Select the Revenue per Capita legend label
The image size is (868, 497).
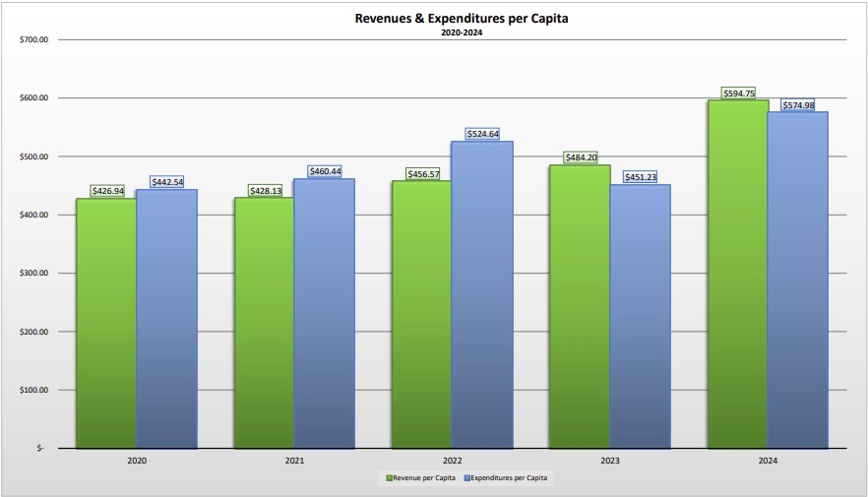[x=423, y=478]
